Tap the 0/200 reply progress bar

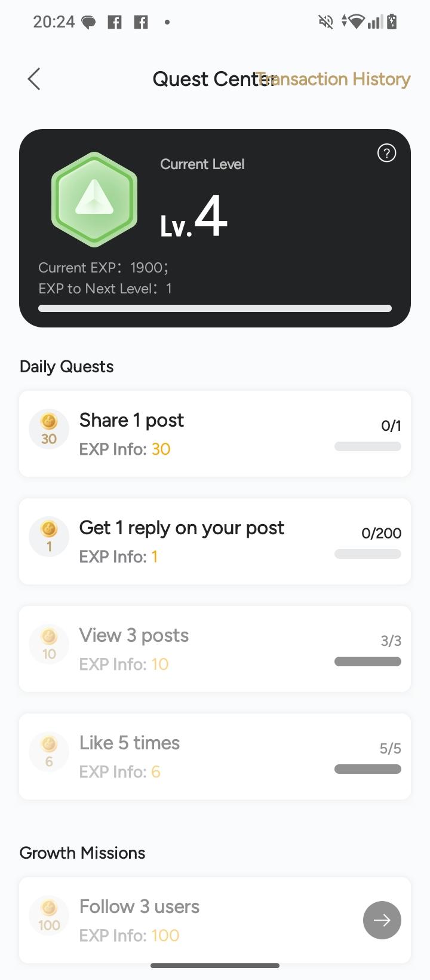368,554
